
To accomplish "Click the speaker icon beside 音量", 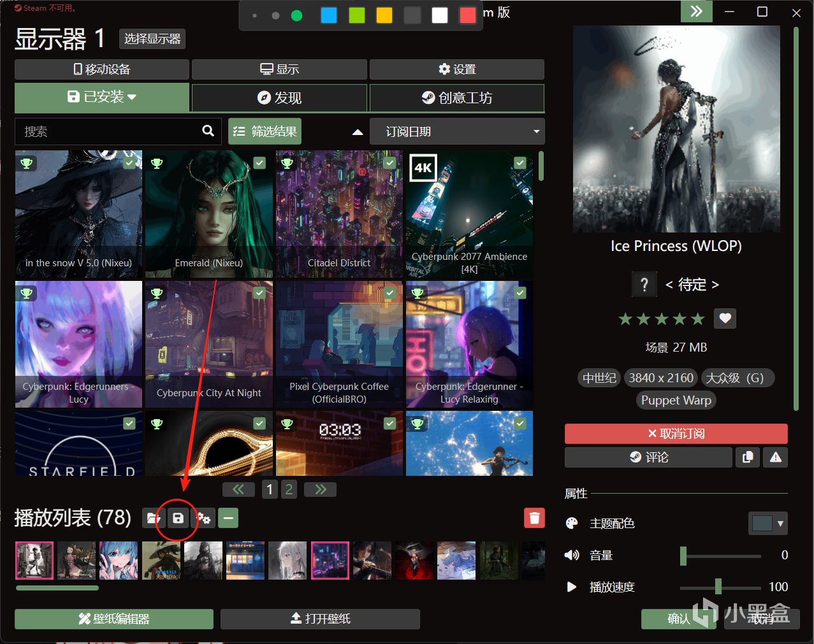I will pyautogui.click(x=572, y=555).
